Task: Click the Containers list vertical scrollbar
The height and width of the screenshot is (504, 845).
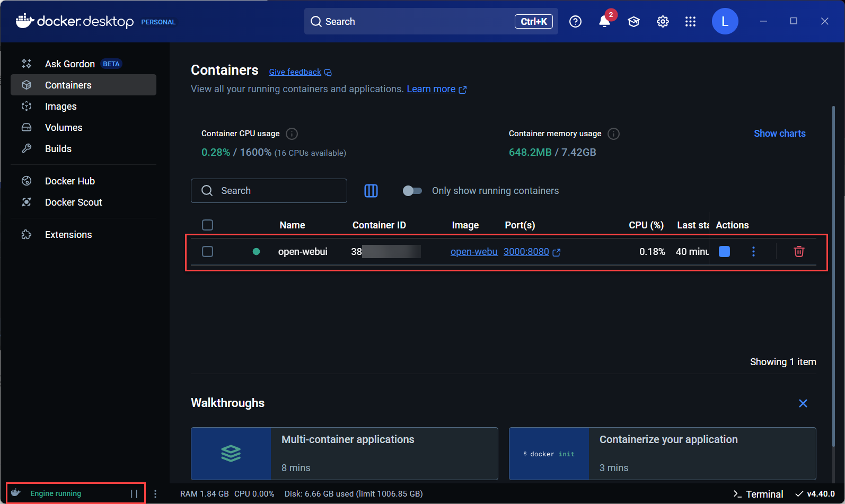Action: pos(833,276)
